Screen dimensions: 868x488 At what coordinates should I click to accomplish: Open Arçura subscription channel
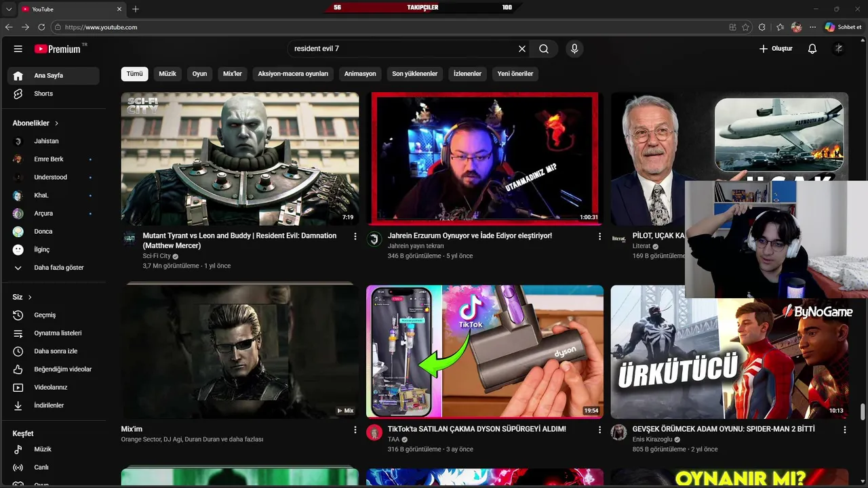(x=53, y=213)
